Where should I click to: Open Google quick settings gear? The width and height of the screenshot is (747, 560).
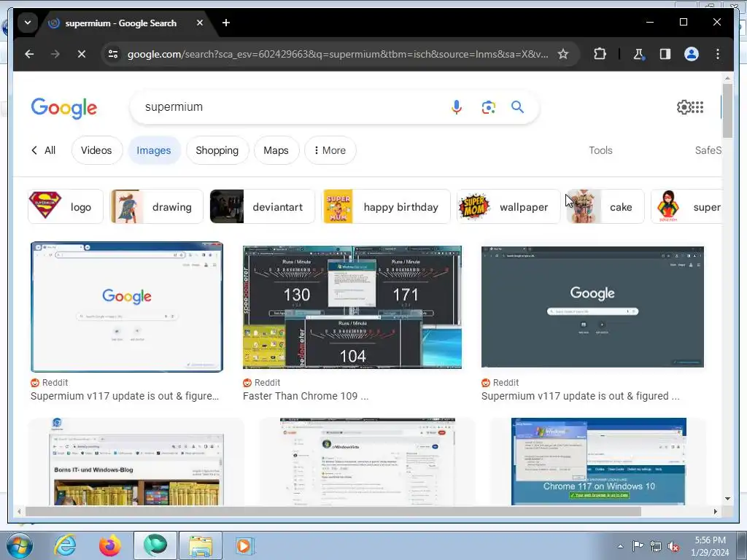click(x=684, y=107)
